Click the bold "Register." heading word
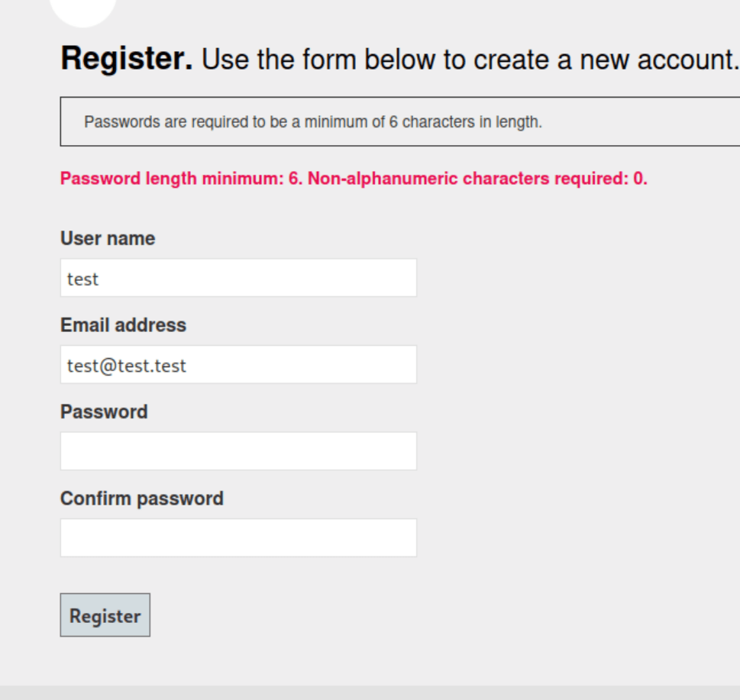Image resolution: width=740 pixels, height=700 pixels. (127, 60)
